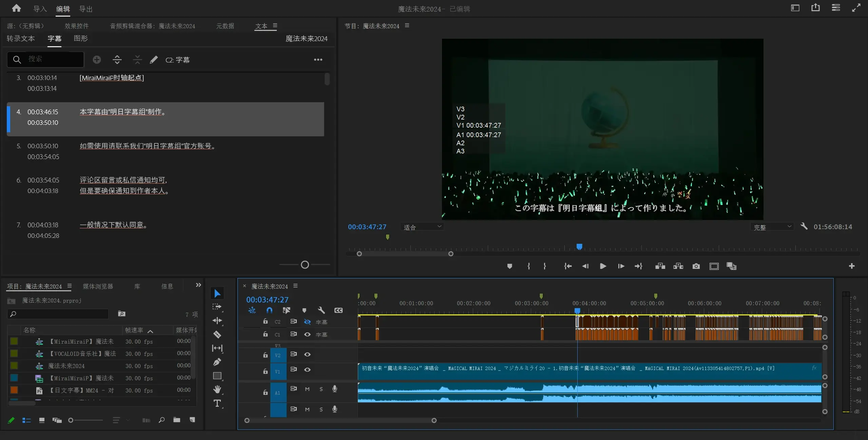This screenshot has height=440, width=868.
Task: Toggle V1 track output eye
Action: pyautogui.click(x=307, y=370)
